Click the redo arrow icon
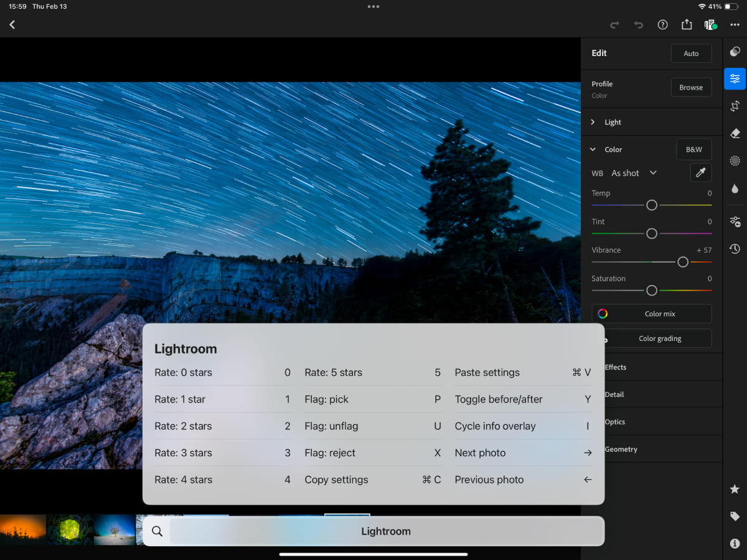 click(614, 25)
